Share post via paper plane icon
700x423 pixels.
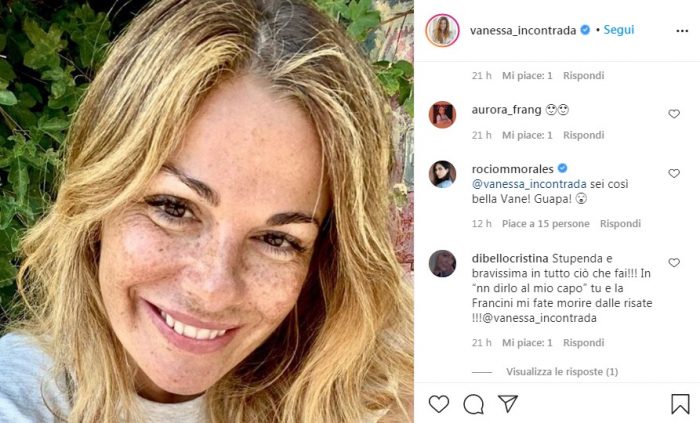click(x=508, y=403)
